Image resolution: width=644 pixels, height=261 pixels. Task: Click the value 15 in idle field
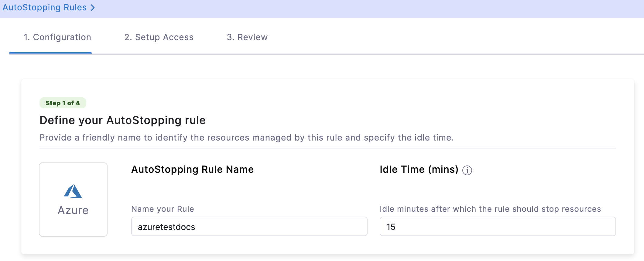[x=391, y=227]
